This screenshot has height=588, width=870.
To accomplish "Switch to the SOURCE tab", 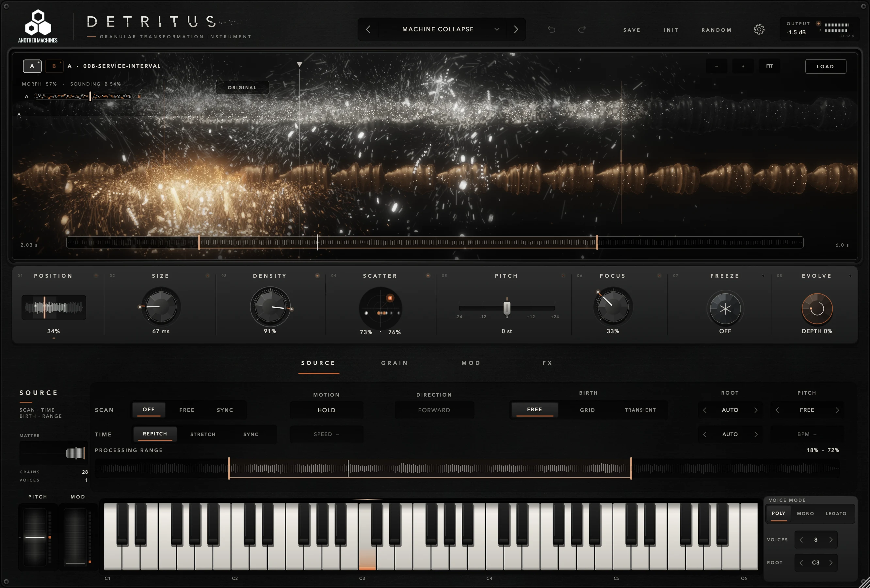I will pos(318,363).
